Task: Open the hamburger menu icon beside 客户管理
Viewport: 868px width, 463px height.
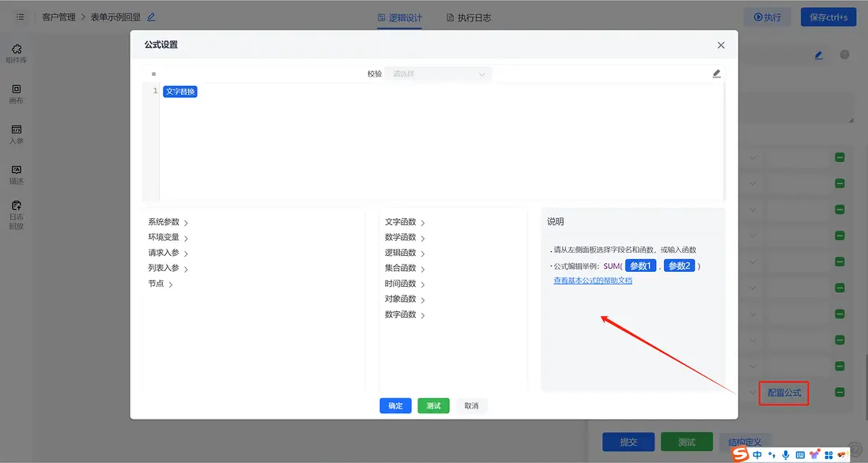Action: (x=20, y=17)
